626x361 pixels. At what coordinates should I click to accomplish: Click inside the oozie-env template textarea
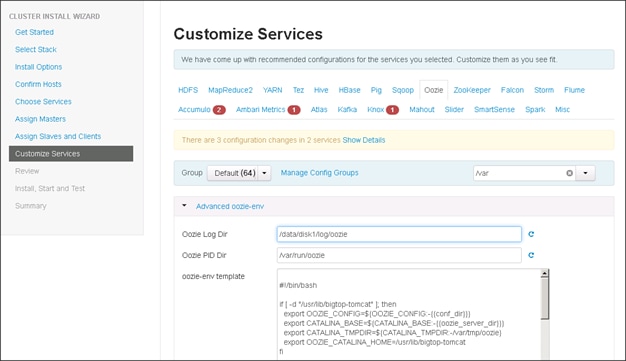409,314
